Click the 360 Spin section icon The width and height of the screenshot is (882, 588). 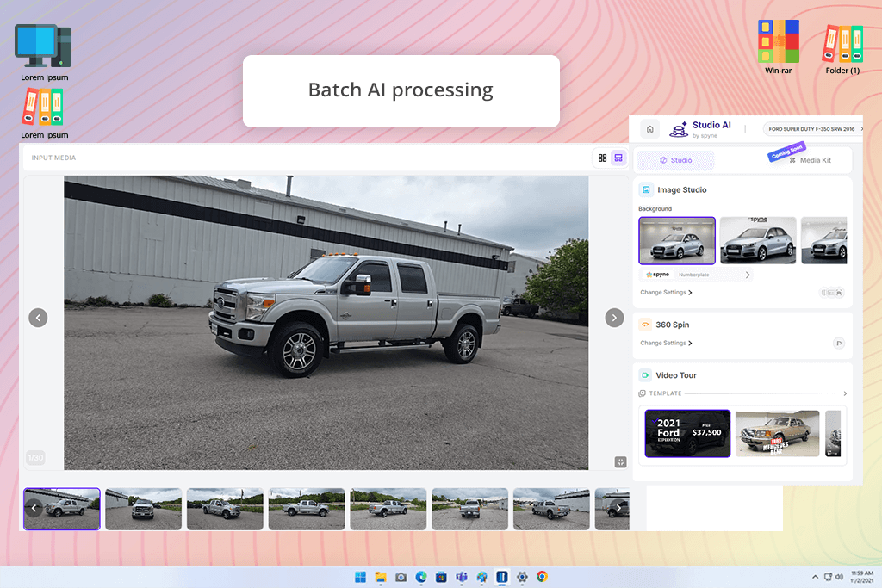tap(645, 325)
